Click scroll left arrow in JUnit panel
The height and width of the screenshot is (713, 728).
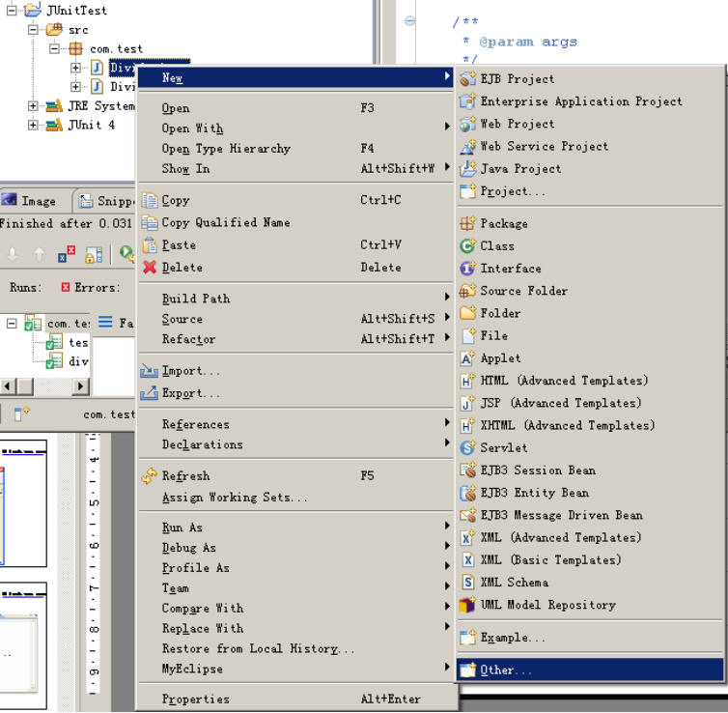(x=8, y=386)
